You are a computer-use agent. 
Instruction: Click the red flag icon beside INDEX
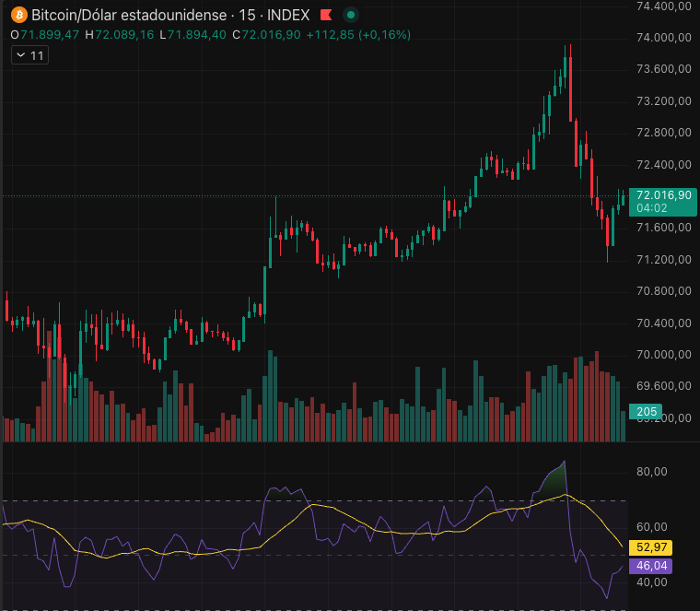coord(326,15)
